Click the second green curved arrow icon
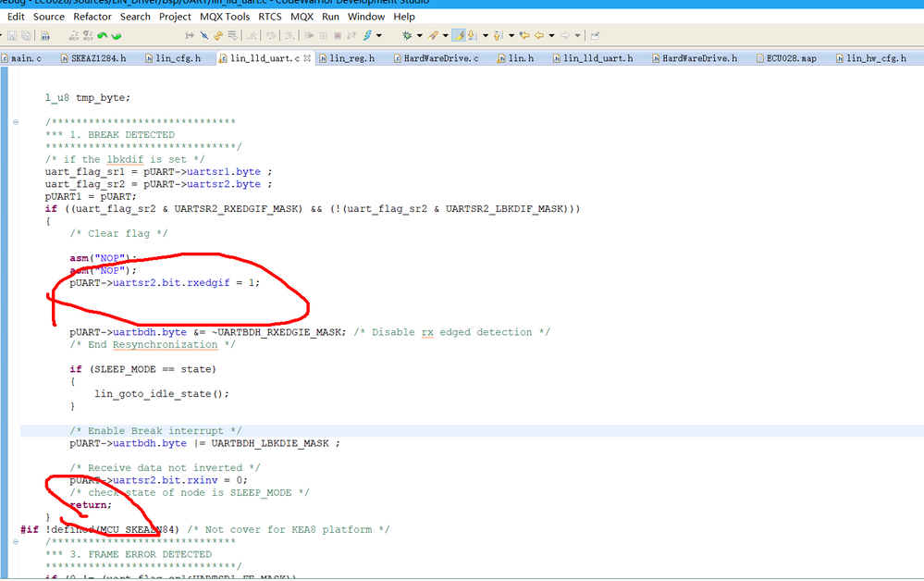The width and height of the screenshot is (924, 581). (117, 35)
